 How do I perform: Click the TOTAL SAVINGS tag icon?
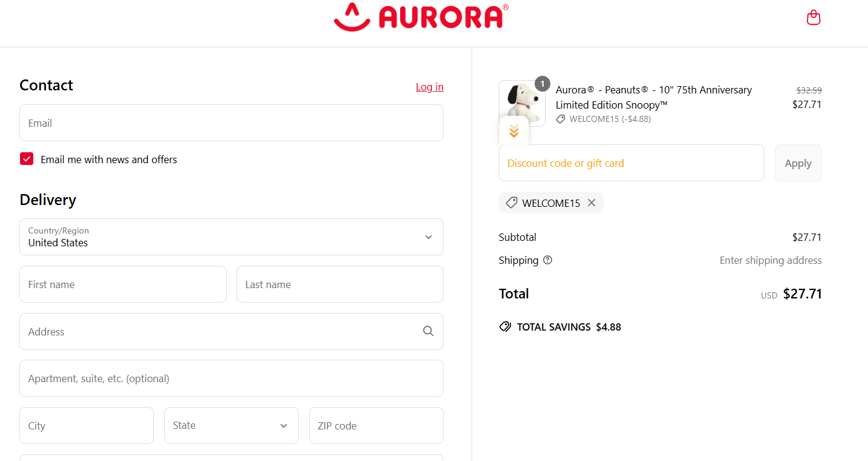[x=505, y=326]
